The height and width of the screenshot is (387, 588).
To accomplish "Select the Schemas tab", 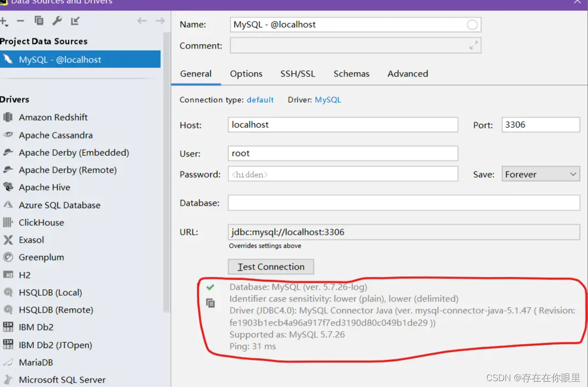I will point(351,74).
